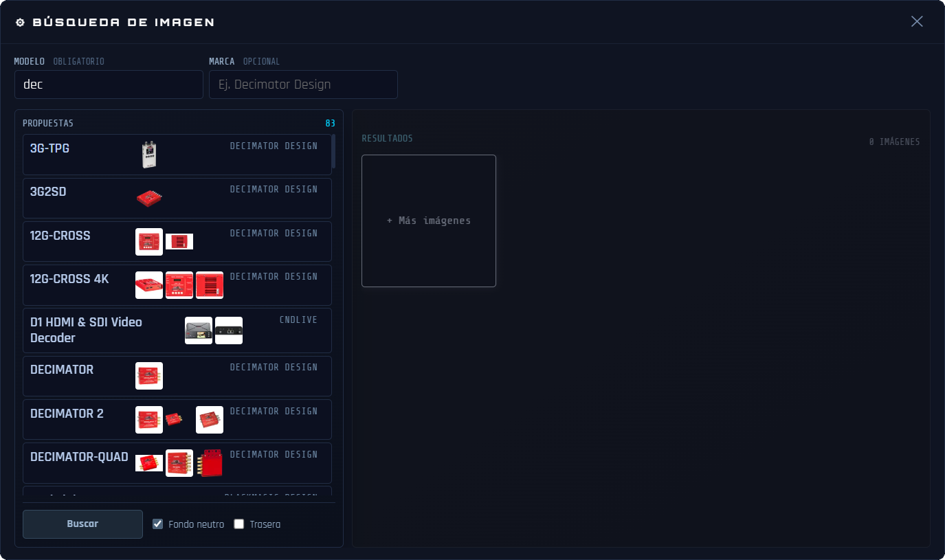This screenshot has height=560, width=945.
Task: Open second DECIMATOR 2 thumbnail
Action: [174, 420]
